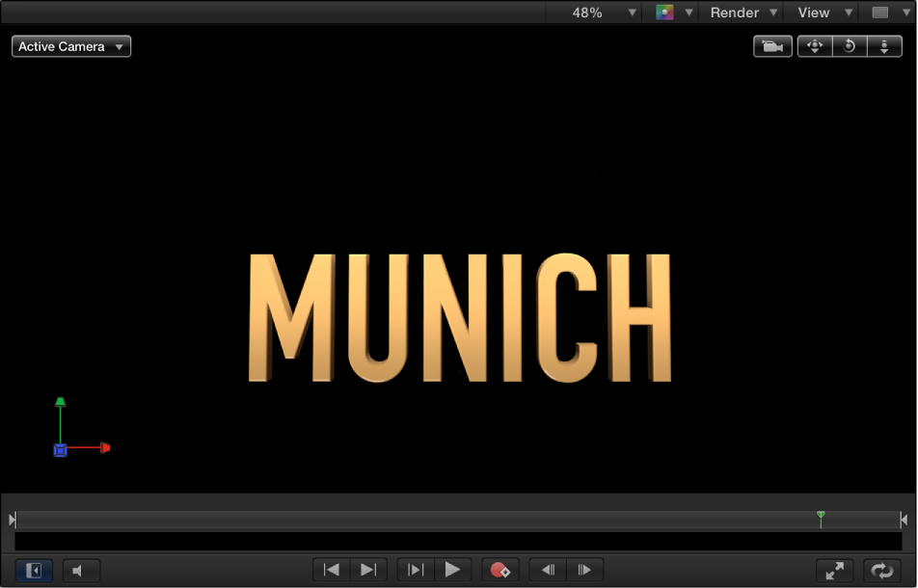Screen dimensions: 918x588
Task: Click the play range In marker
Action: [x=13, y=519]
